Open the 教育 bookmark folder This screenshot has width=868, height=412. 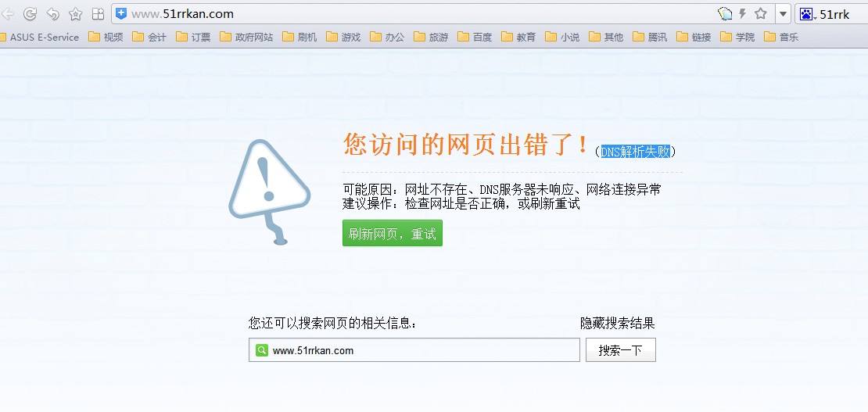click(518, 37)
